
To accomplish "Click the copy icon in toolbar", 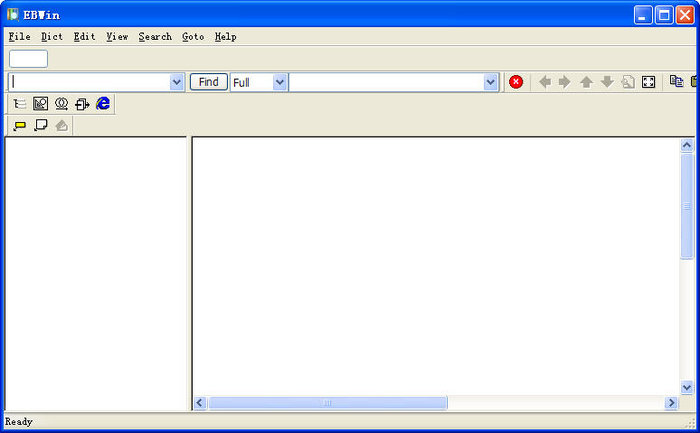I will click(x=676, y=81).
